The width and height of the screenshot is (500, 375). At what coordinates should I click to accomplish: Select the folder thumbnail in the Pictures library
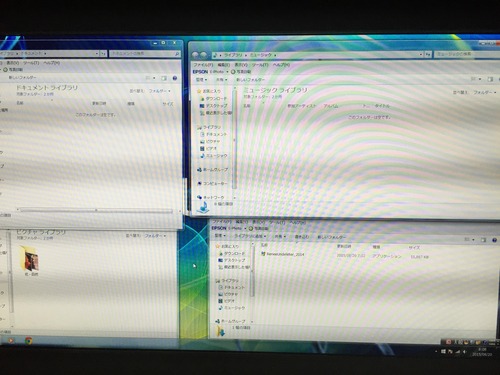[30, 258]
